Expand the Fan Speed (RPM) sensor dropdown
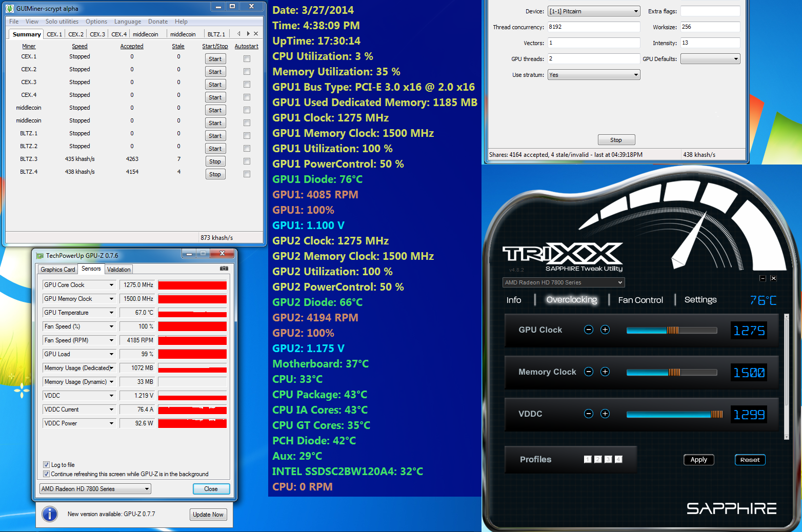This screenshot has height=532, width=802. pyautogui.click(x=111, y=340)
